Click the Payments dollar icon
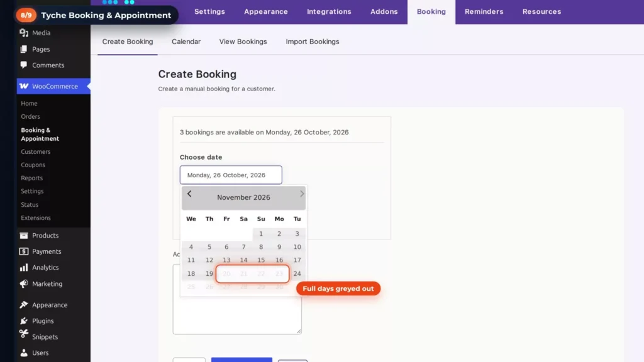 coord(24,251)
